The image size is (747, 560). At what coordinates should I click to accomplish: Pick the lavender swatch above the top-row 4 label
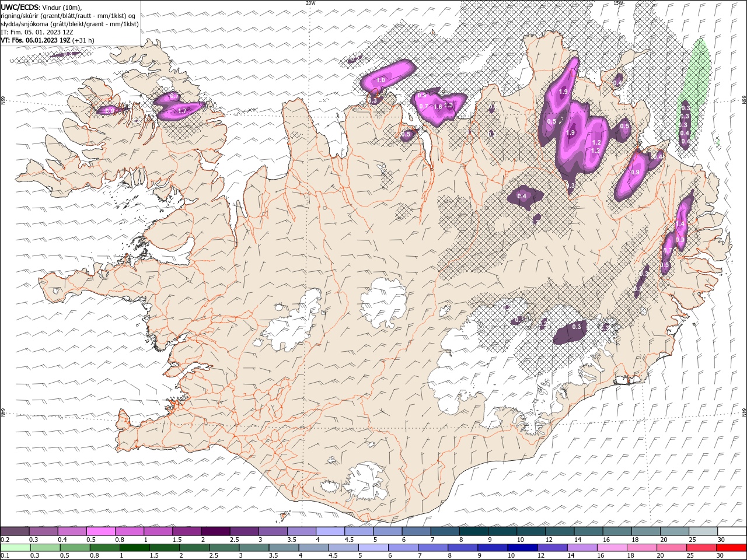click(330, 531)
